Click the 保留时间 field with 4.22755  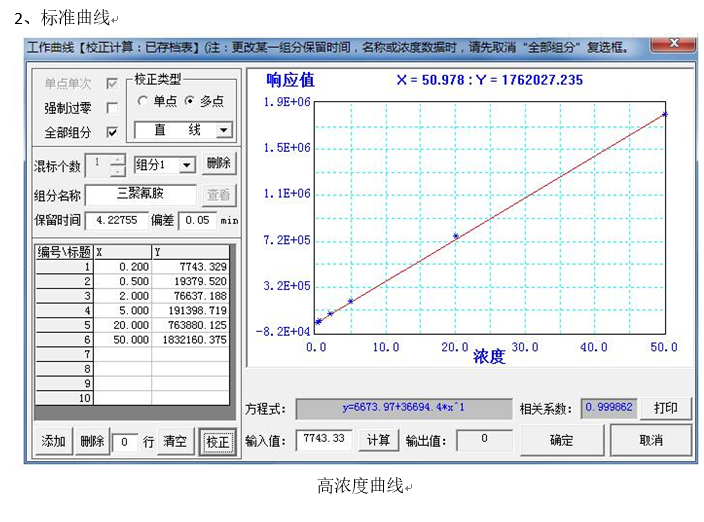tap(116, 220)
